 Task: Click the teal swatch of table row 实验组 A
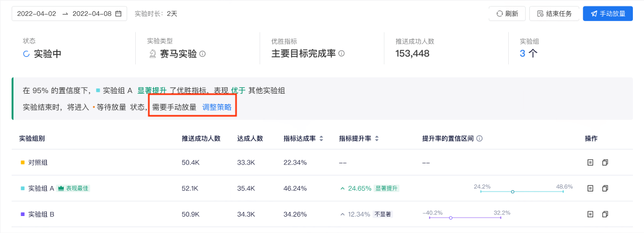(x=23, y=188)
